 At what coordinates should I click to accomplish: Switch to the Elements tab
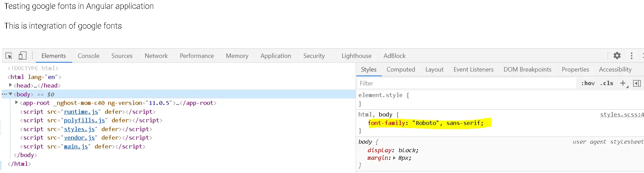tap(54, 56)
